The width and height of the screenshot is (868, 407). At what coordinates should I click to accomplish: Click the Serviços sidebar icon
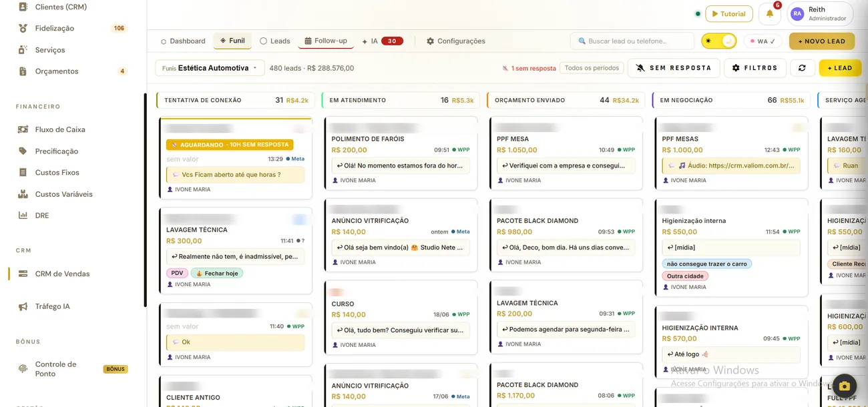click(23, 49)
